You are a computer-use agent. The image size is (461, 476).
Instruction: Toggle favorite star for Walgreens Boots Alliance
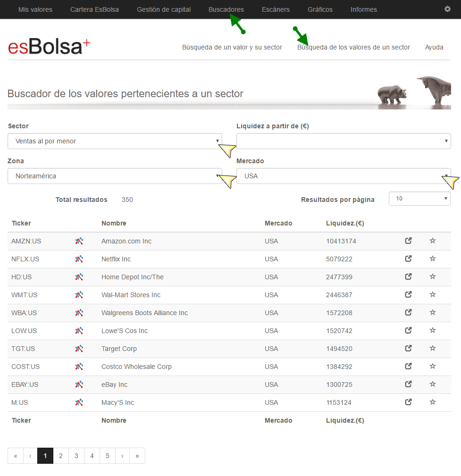point(432,312)
